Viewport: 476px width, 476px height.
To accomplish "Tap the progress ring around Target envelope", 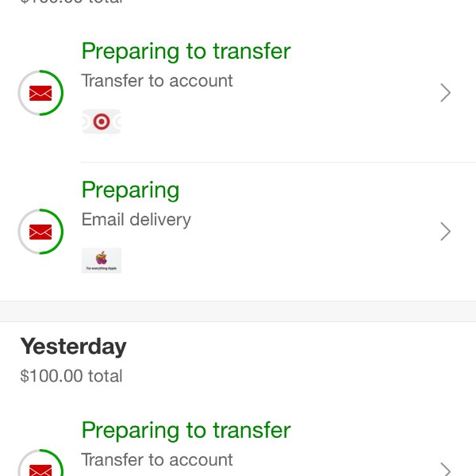I will pyautogui.click(x=40, y=93).
